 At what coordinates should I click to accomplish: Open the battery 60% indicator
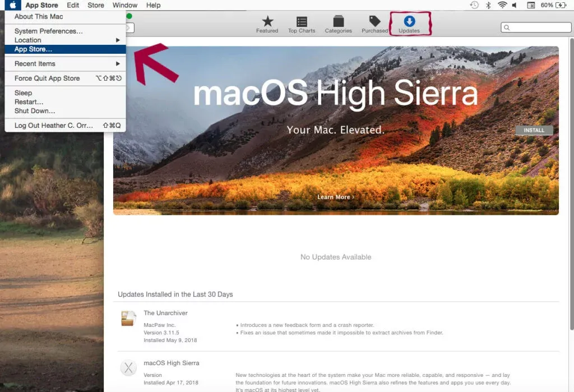[553, 5]
